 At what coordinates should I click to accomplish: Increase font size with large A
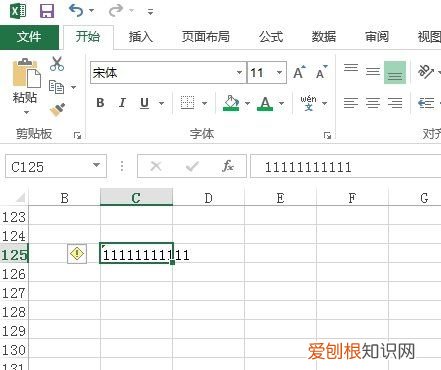click(x=299, y=72)
